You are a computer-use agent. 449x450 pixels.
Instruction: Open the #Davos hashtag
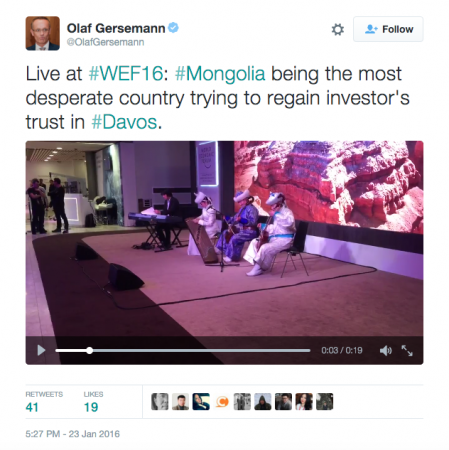[x=124, y=122]
